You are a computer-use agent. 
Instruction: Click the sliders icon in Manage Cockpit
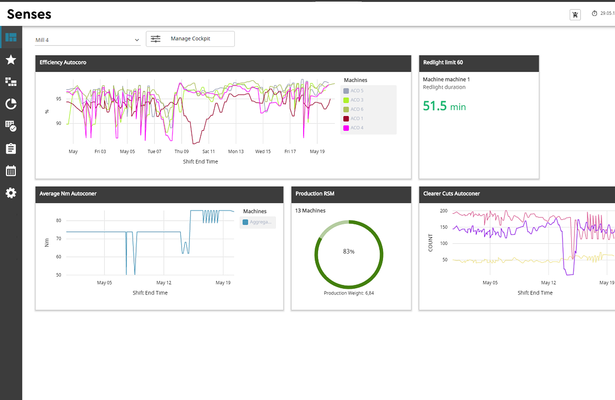click(x=156, y=39)
